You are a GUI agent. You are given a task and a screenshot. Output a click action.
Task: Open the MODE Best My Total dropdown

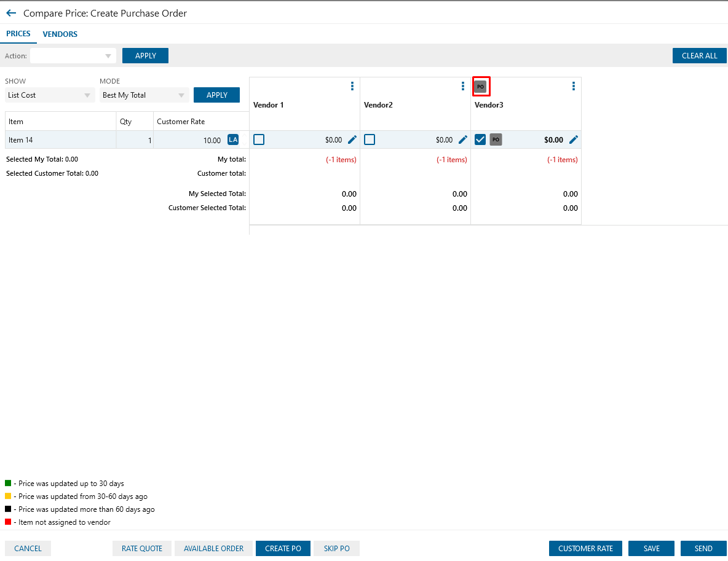[144, 95]
